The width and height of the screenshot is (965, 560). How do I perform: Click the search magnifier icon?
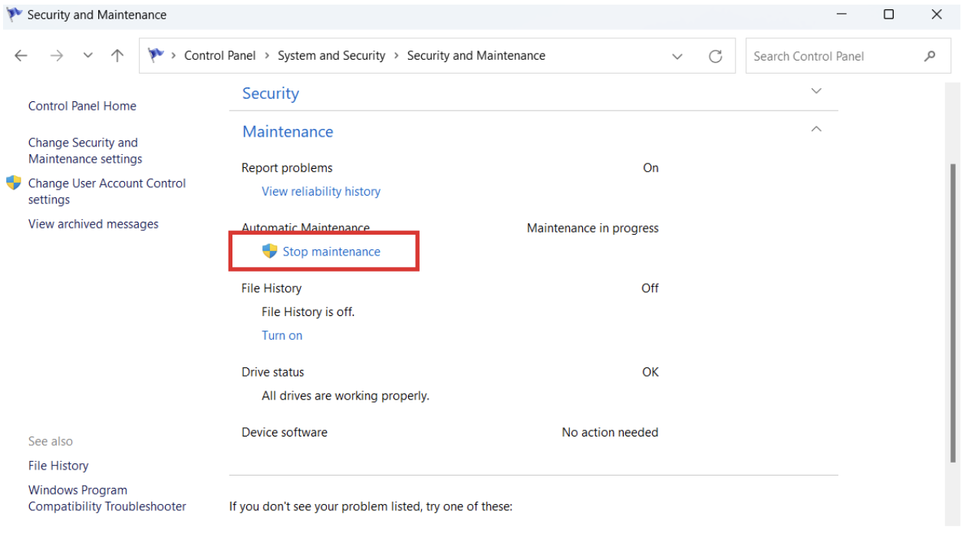(x=930, y=55)
